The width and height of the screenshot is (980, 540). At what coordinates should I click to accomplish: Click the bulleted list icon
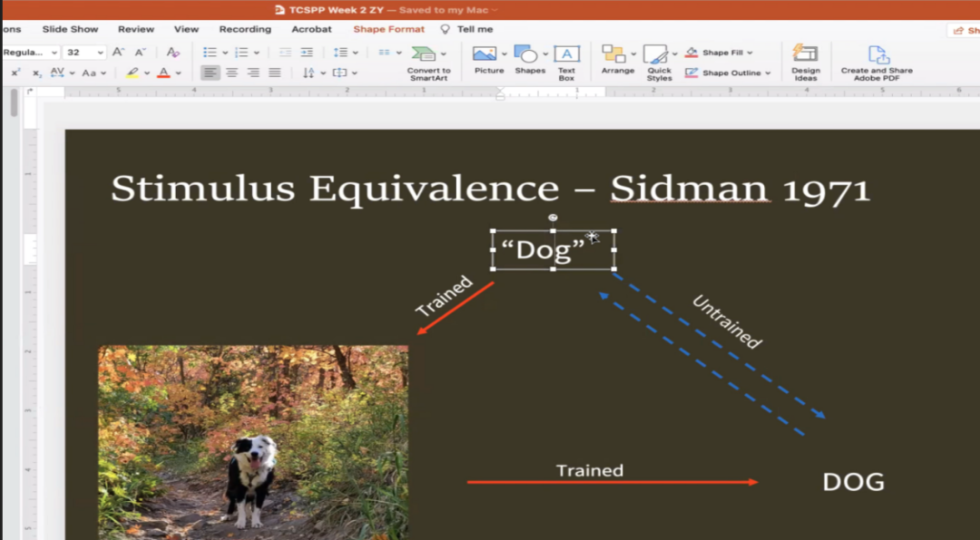[x=210, y=53]
